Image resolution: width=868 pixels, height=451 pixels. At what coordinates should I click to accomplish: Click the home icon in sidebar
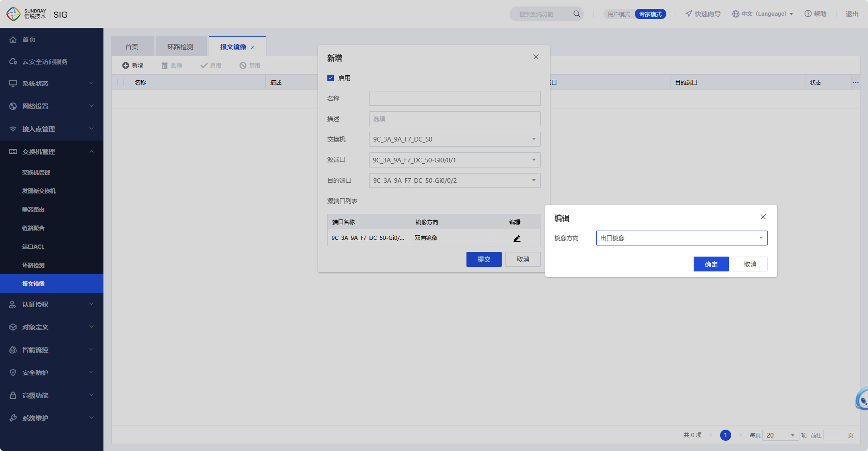click(13, 39)
